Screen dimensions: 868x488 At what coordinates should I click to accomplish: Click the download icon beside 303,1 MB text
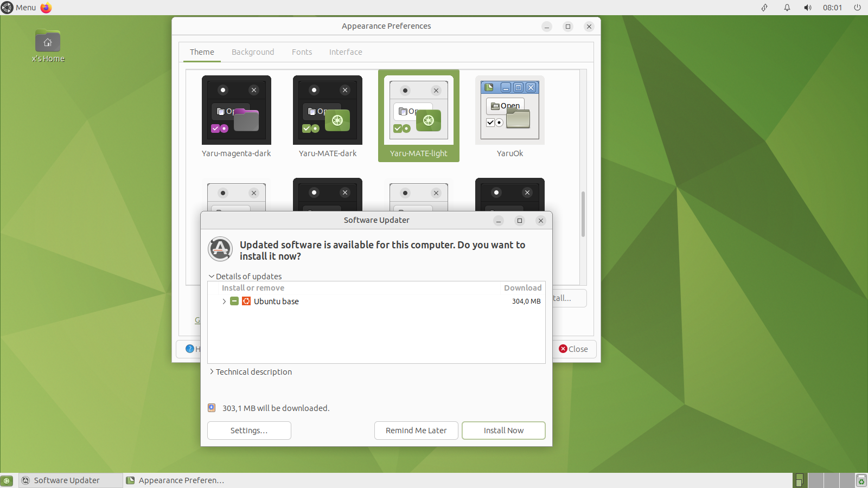tap(211, 408)
